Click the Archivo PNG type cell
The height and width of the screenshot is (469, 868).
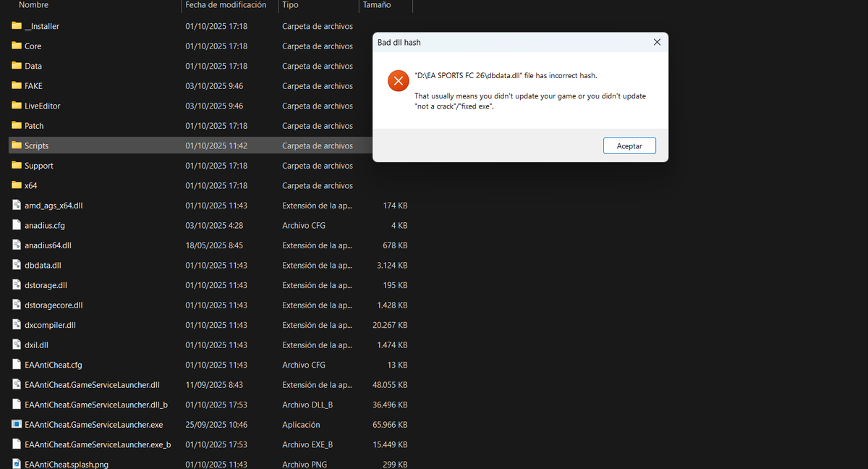pyautogui.click(x=304, y=464)
